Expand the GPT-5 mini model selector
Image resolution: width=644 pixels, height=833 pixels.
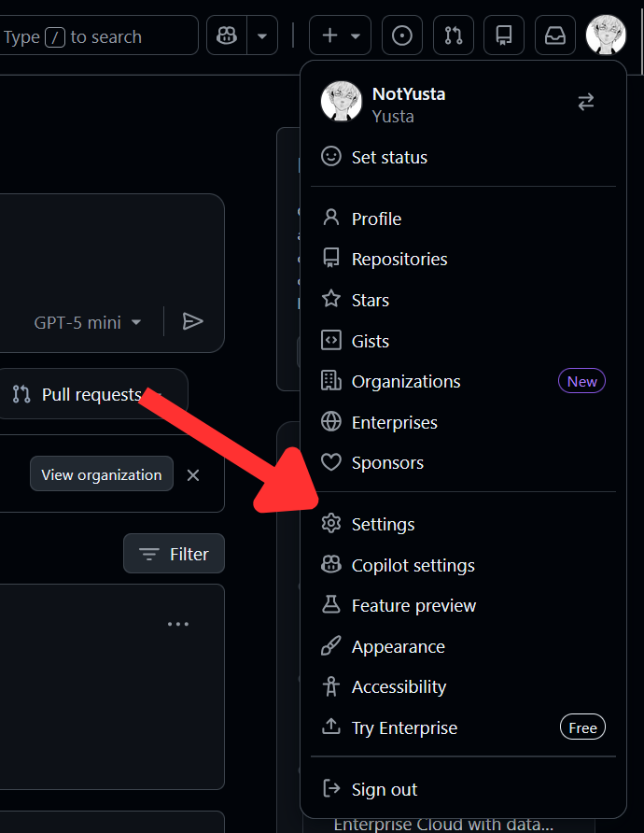click(x=88, y=322)
